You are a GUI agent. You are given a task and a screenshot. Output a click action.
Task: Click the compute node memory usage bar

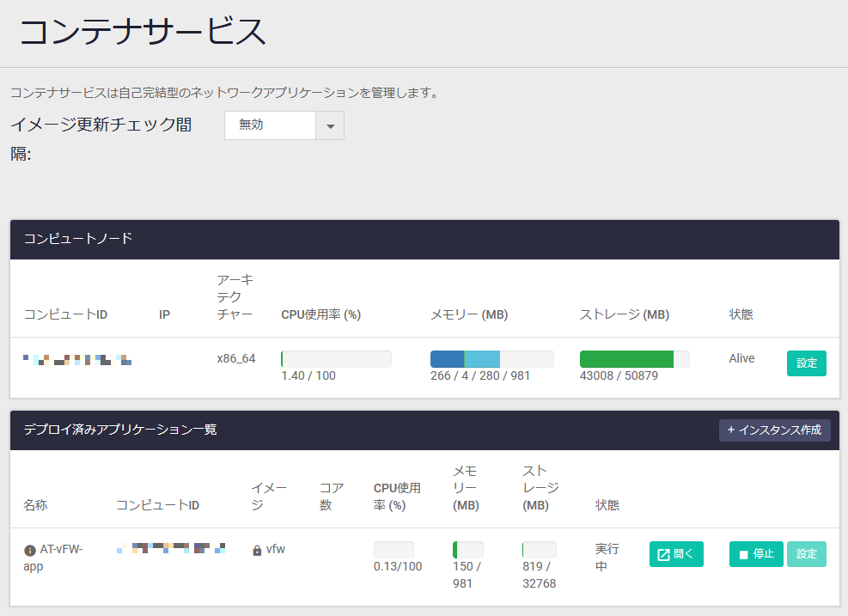[x=491, y=359]
